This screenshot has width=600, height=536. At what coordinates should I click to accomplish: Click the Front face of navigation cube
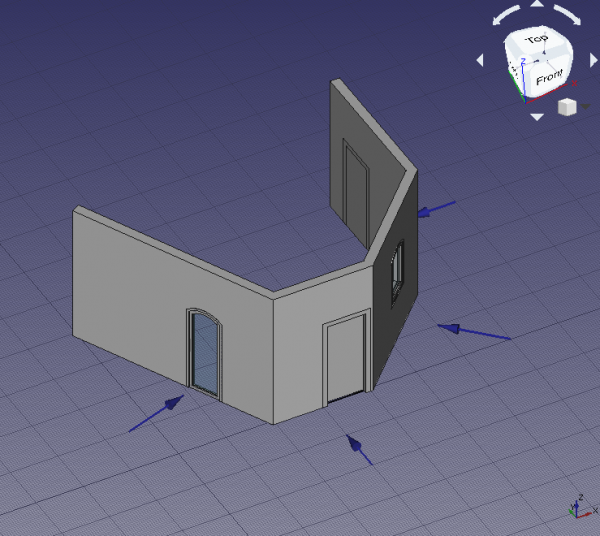point(549,78)
